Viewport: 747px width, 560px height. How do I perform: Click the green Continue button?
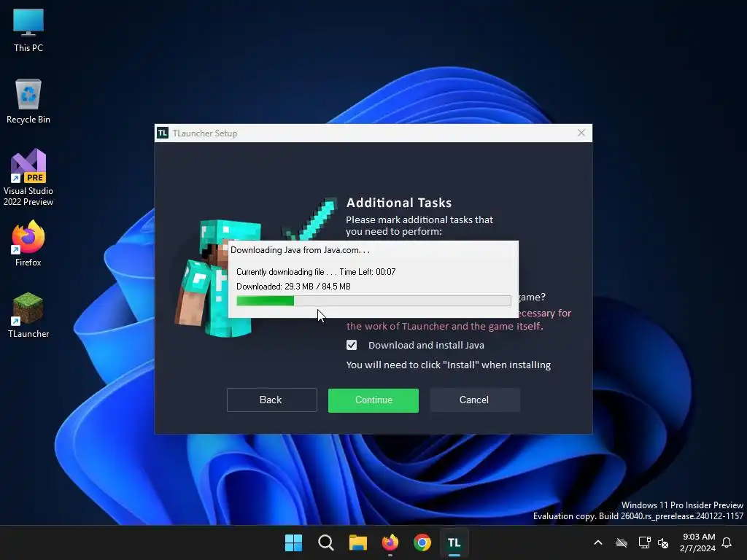373,400
